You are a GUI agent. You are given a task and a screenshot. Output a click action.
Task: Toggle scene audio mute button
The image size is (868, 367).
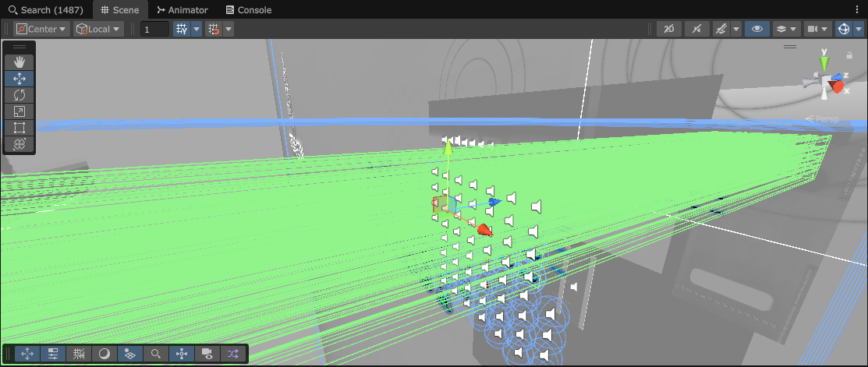697,29
